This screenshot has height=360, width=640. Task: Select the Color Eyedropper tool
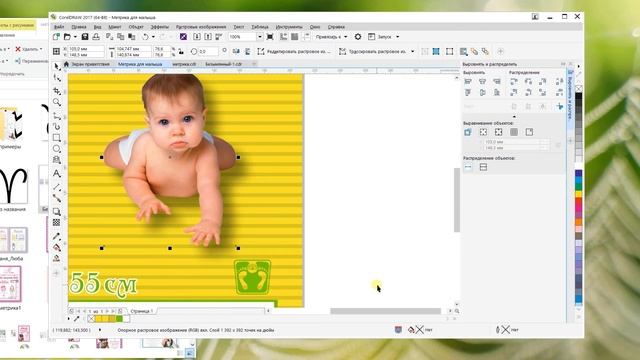[x=57, y=236]
